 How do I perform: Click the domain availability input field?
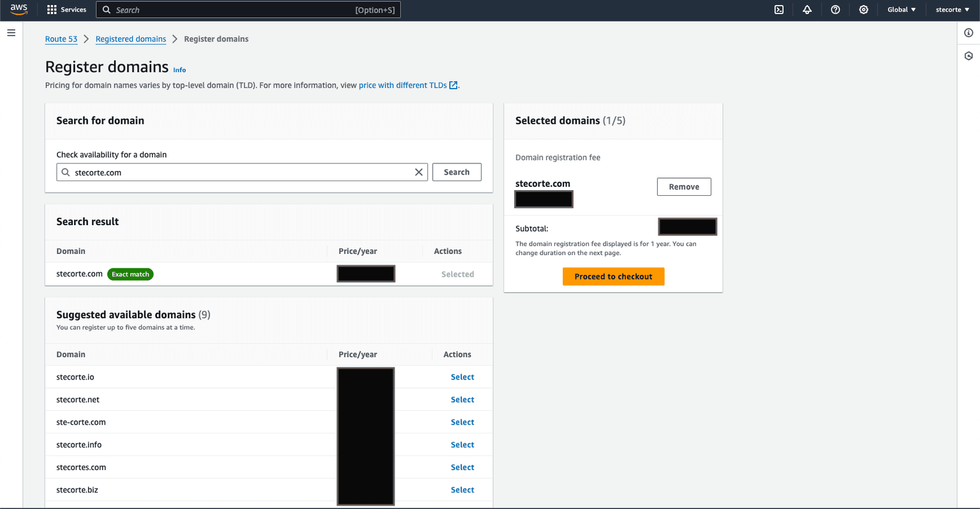point(242,172)
